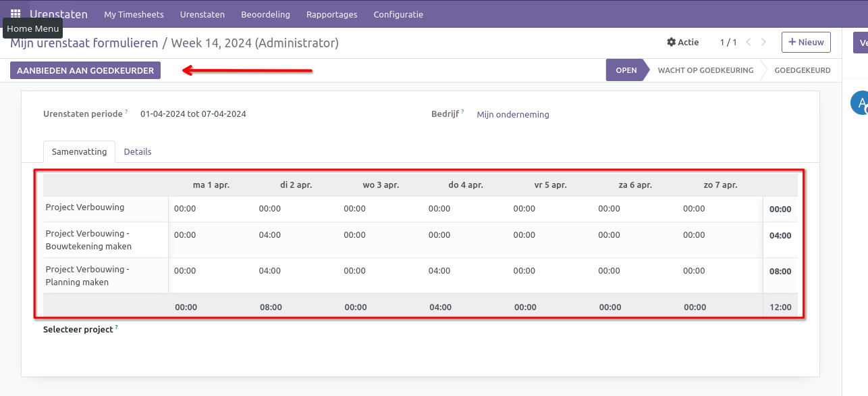Create a new timesheet with Nieuw button

[x=806, y=42]
